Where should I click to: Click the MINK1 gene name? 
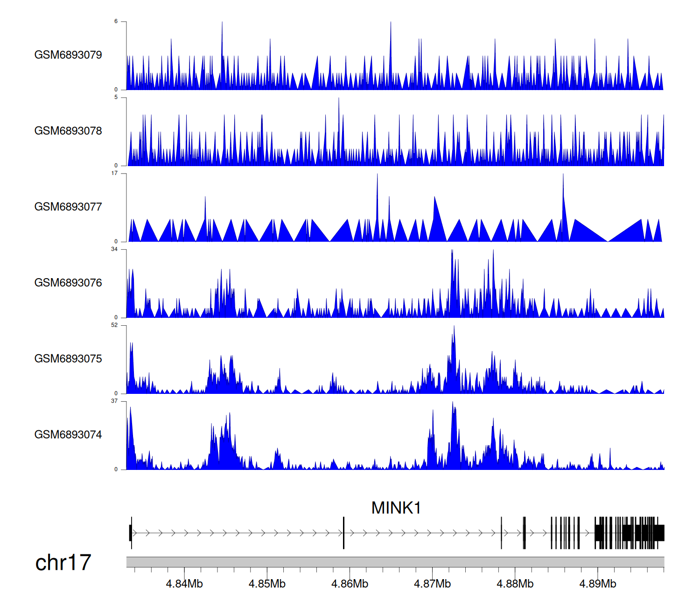pyautogui.click(x=396, y=508)
